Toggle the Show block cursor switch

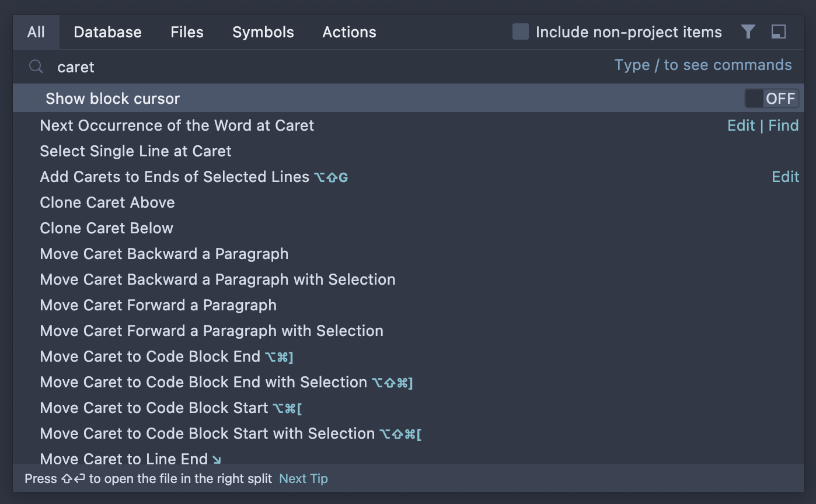(772, 99)
